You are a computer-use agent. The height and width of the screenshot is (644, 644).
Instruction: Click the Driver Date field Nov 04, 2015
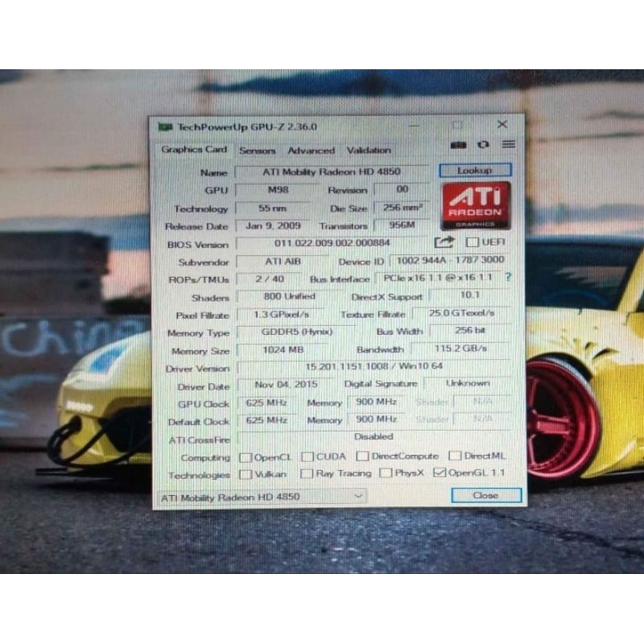(286, 385)
